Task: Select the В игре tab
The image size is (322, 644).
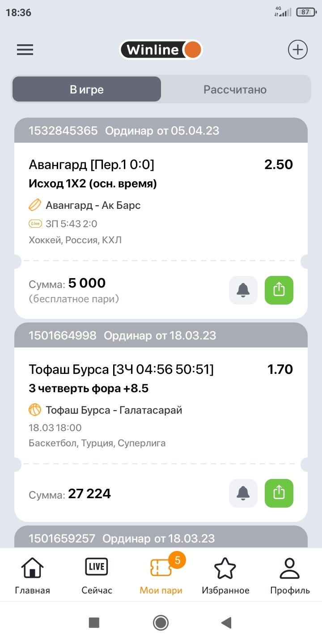Action: point(87,89)
